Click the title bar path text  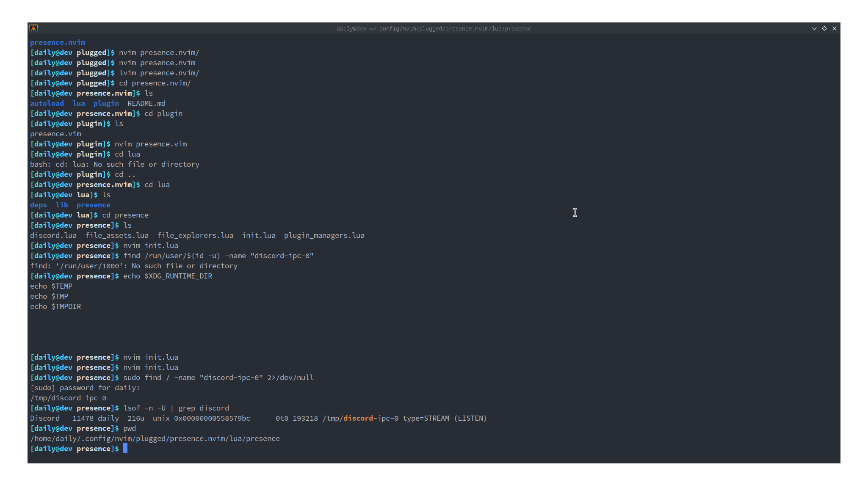[434, 28]
